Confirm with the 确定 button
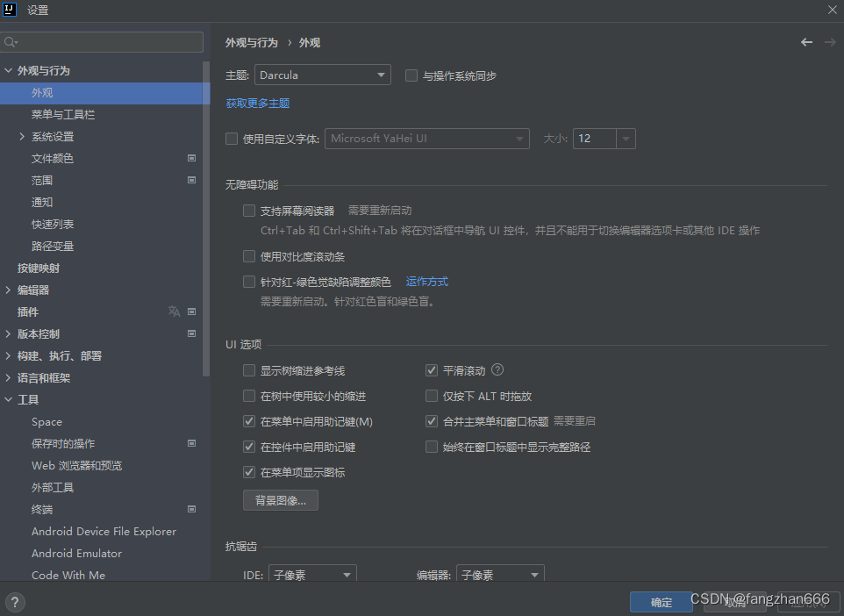 (661, 602)
